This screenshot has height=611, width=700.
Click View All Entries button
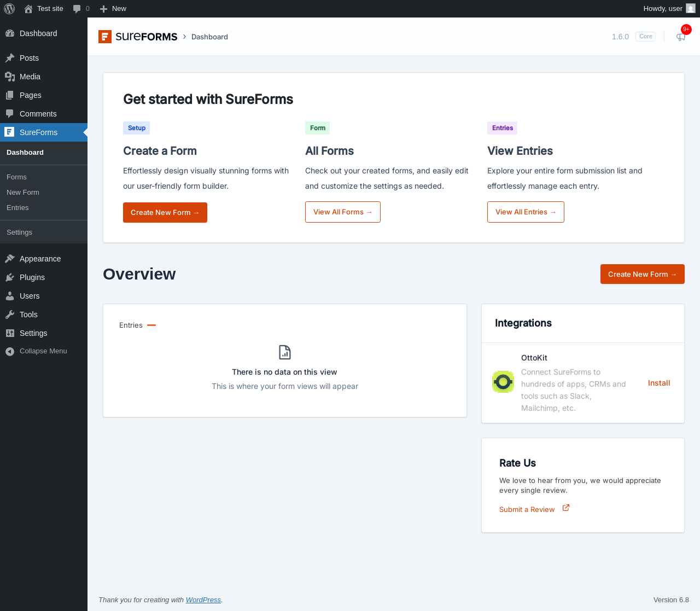(x=526, y=212)
